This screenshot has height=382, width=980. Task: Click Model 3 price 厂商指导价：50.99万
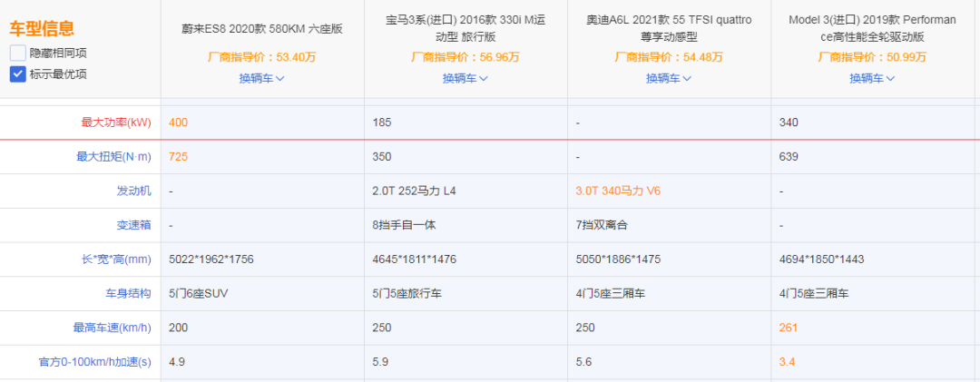click(x=872, y=57)
